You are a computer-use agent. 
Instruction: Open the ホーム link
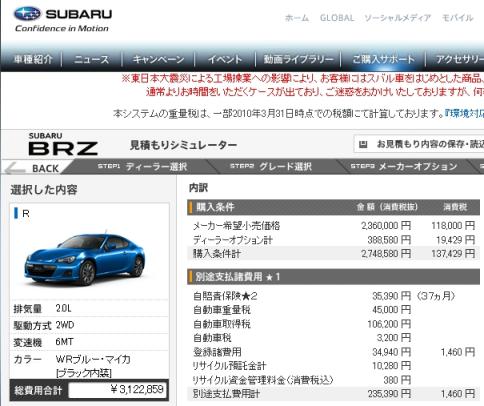coord(297,18)
